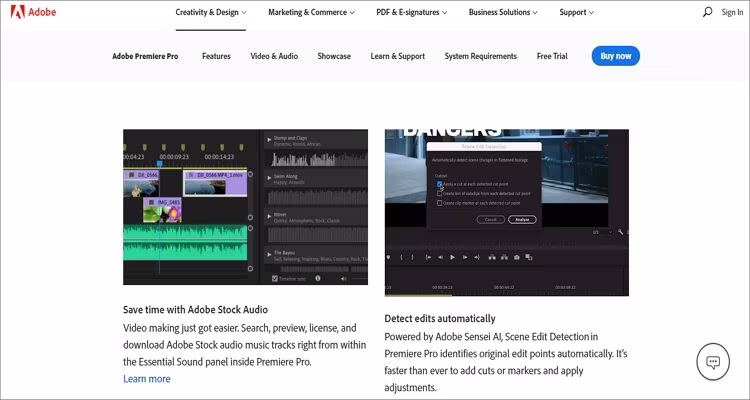Click the Save time with Adobe Stock Audio heading
Image resolution: width=750 pixels, height=400 pixels.
click(195, 310)
